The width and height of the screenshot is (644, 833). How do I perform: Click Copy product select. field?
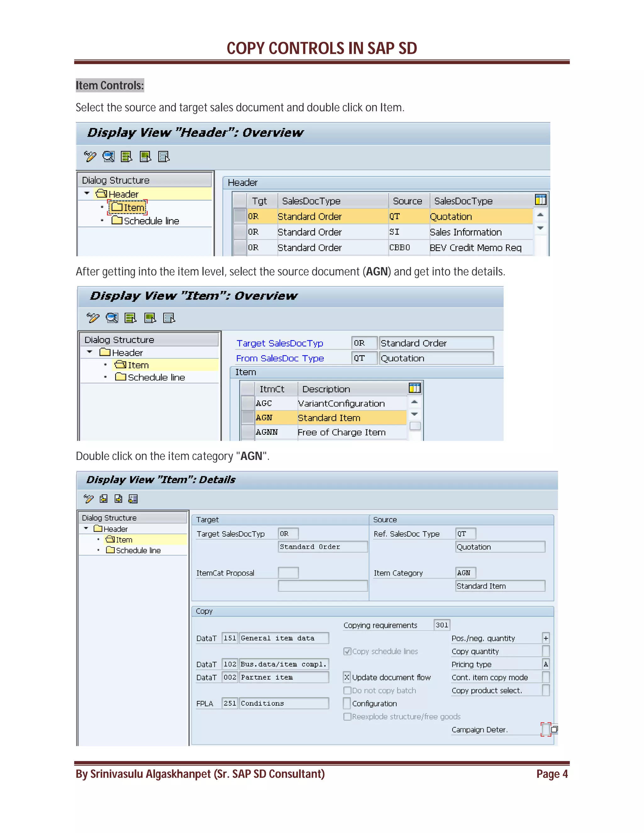coord(546,690)
